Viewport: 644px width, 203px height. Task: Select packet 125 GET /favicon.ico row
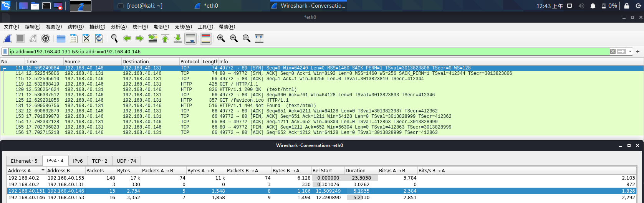(x=322, y=100)
